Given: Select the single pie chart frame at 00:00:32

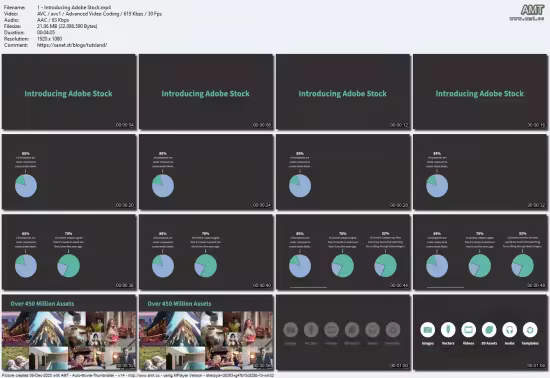Looking at the screenshot, I should (480, 172).
